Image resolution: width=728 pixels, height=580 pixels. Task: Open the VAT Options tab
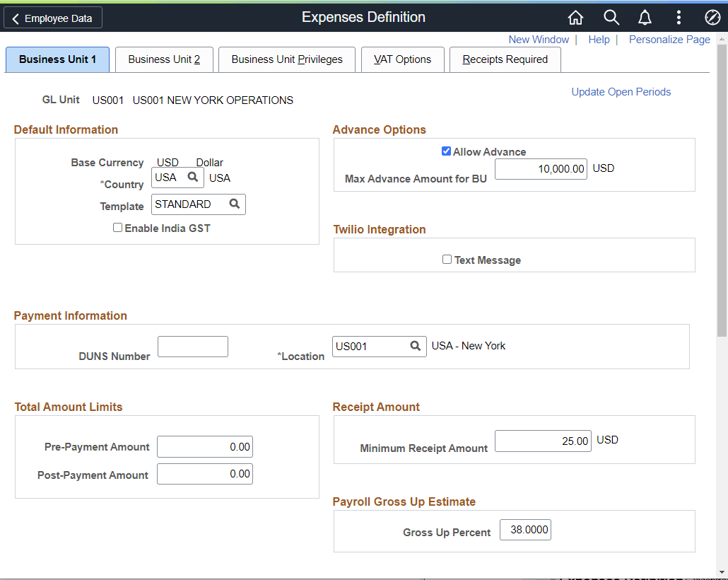(402, 59)
